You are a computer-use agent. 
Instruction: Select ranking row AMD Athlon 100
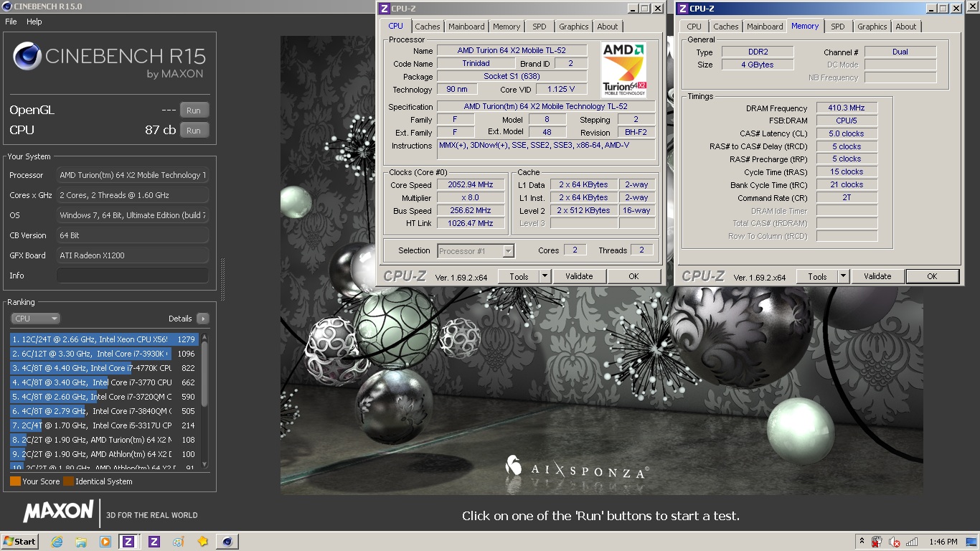pos(105,454)
